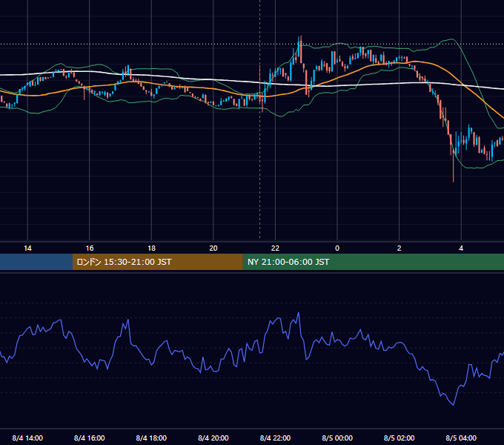Click the '8/4 20:00' indicator axis label
Screen dimensions: 504x445
pyautogui.click(x=213, y=438)
